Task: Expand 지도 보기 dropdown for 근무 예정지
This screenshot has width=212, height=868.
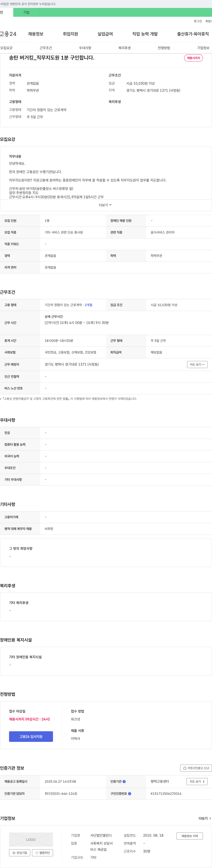Action: [x=197, y=365]
